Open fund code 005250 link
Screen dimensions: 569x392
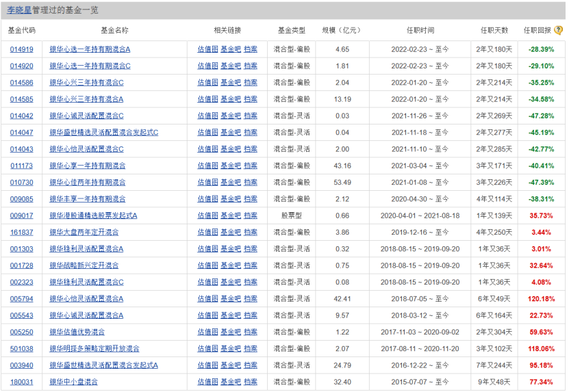21,332
